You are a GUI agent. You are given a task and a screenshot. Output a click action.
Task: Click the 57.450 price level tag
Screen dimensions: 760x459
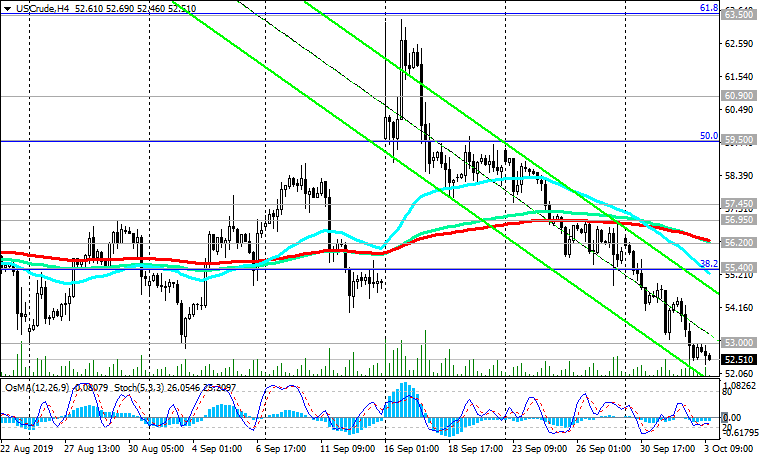[x=739, y=204]
